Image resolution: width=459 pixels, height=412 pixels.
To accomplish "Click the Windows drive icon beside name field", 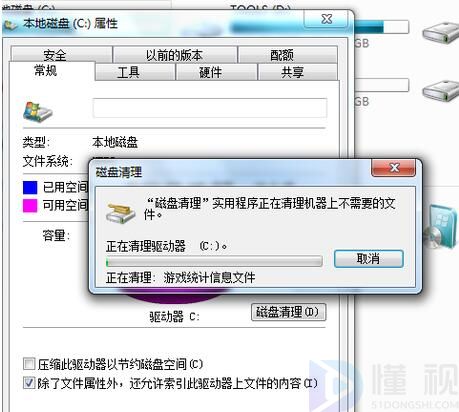I will pyautogui.click(x=37, y=111).
